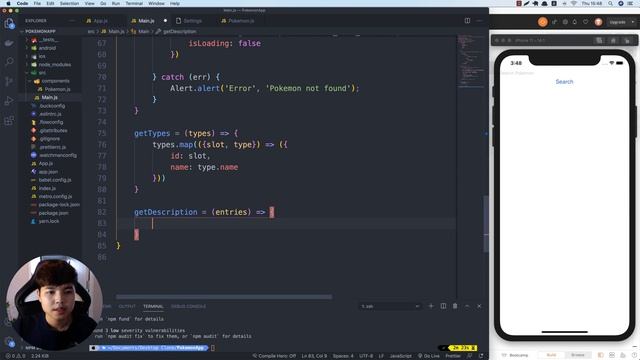640x360 pixels.
Task: Click the user avatar in simulator toolbar
Action: [598, 22]
